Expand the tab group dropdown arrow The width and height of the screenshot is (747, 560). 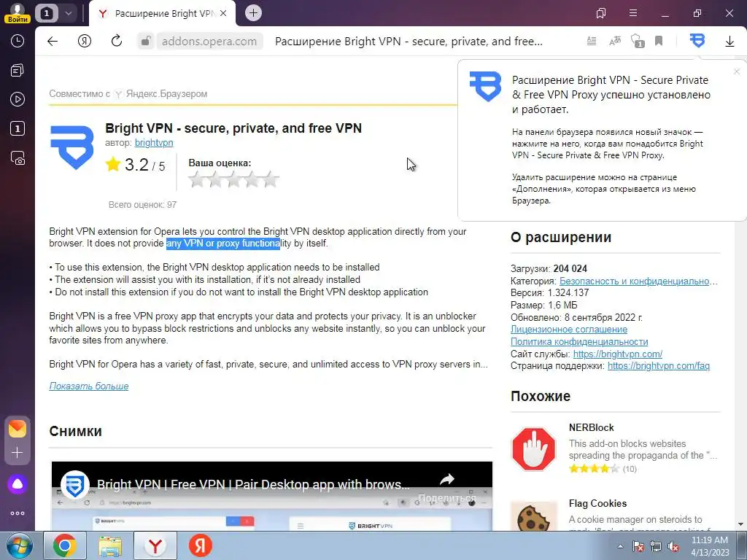tap(68, 13)
